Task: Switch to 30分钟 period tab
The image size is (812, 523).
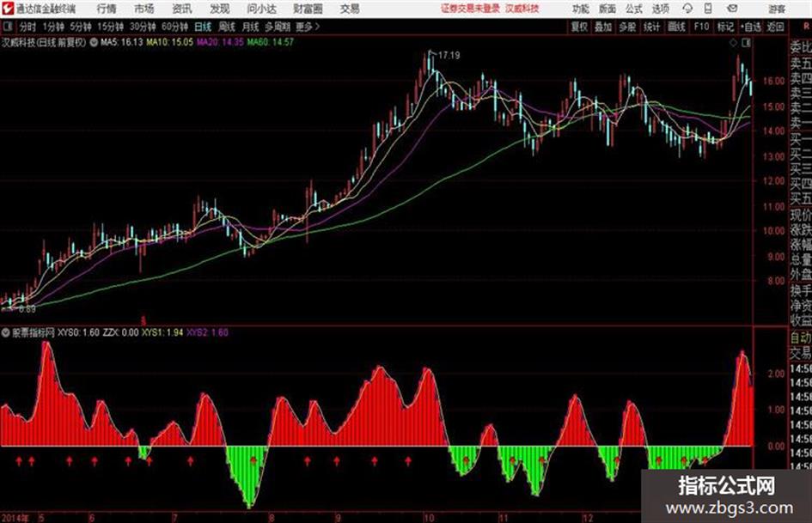Action: (143, 27)
